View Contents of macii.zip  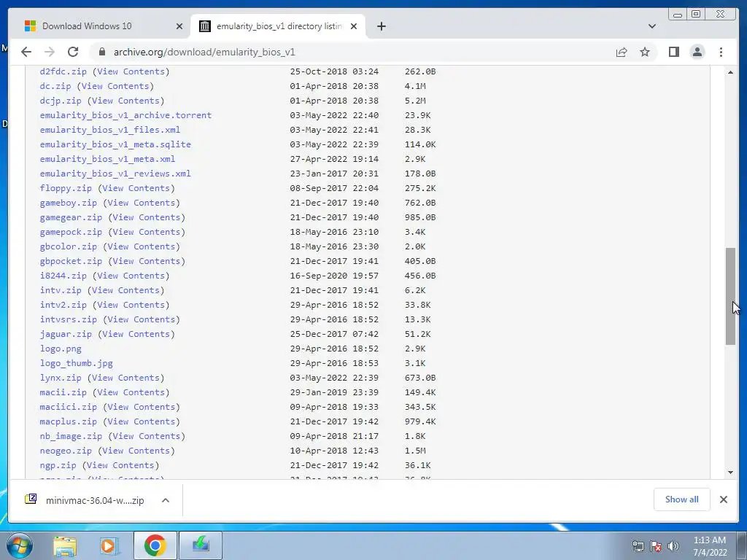(x=131, y=392)
